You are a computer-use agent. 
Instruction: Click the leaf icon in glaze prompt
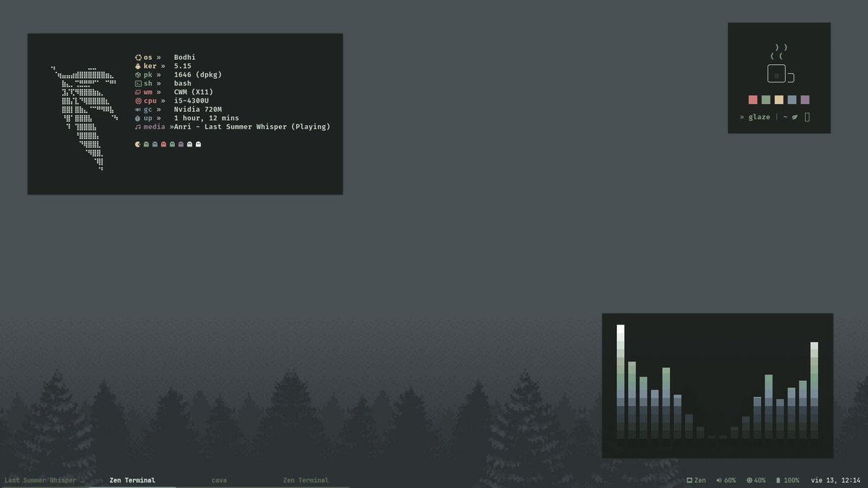click(x=795, y=117)
